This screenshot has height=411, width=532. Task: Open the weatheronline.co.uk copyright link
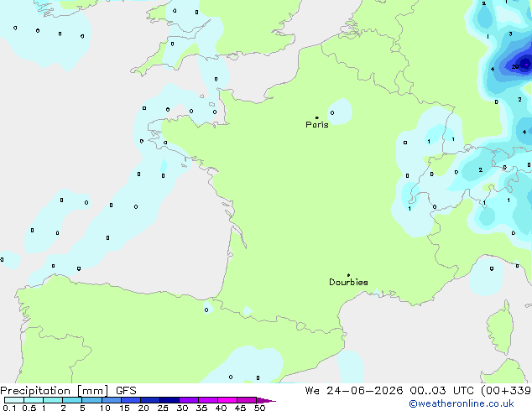point(462,403)
